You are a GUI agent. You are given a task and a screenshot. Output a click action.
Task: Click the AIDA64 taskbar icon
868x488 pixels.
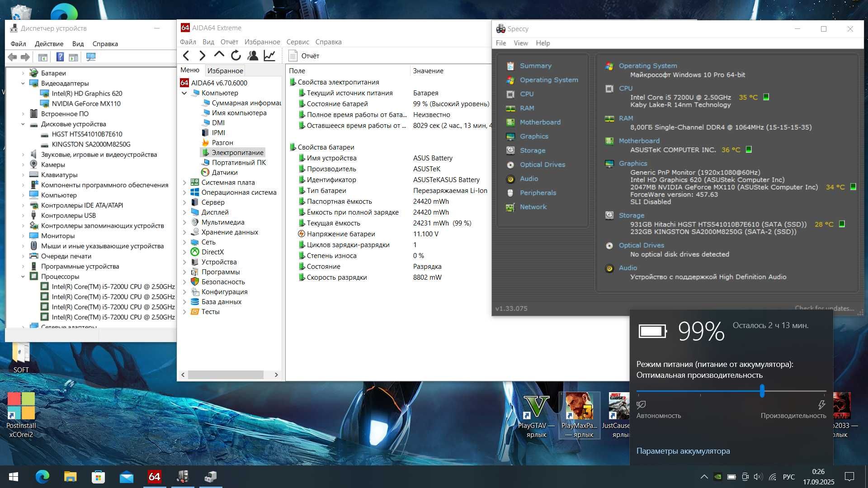pyautogui.click(x=155, y=476)
